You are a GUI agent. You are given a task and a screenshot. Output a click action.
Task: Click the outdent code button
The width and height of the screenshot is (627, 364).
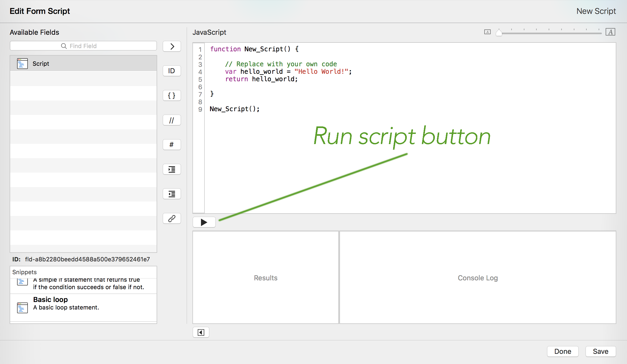coord(172,194)
